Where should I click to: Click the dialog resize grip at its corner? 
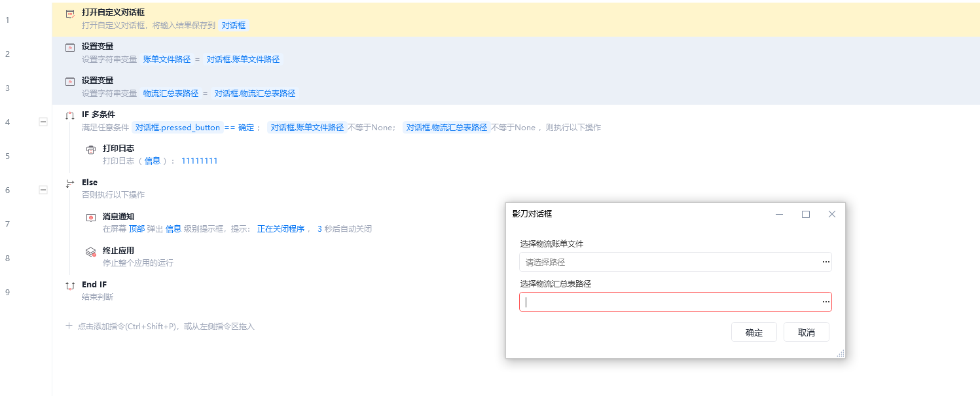[x=841, y=353]
